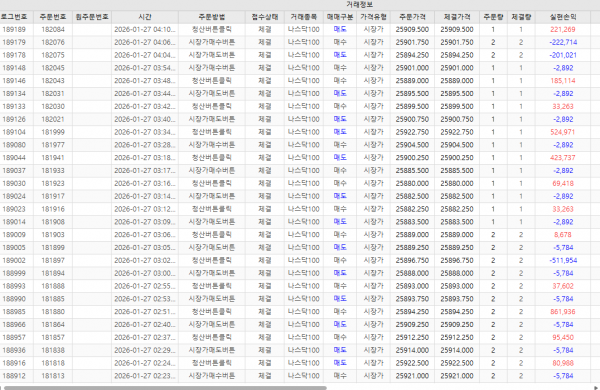Image resolution: width=600 pixels, height=390 pixels.
Task: Click realized loss value -222,714
Action: point(563,42)
